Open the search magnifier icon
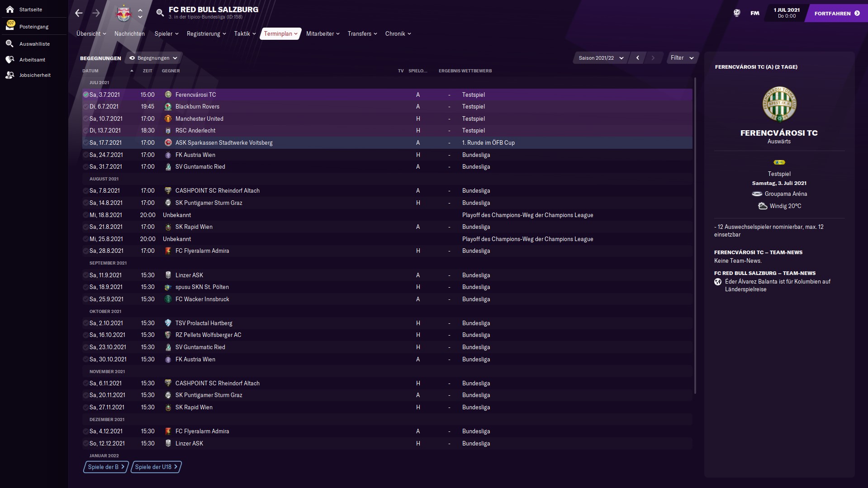Viewport: 868px width, 488px height. (x=160, y=13)
